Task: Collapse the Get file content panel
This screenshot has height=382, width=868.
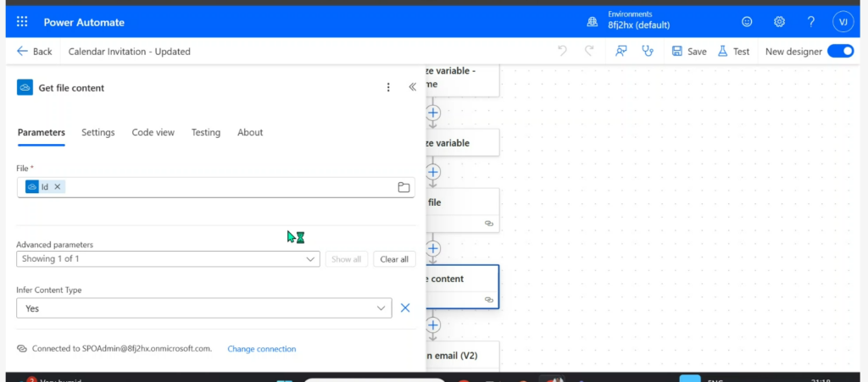Action: (413, 87)
